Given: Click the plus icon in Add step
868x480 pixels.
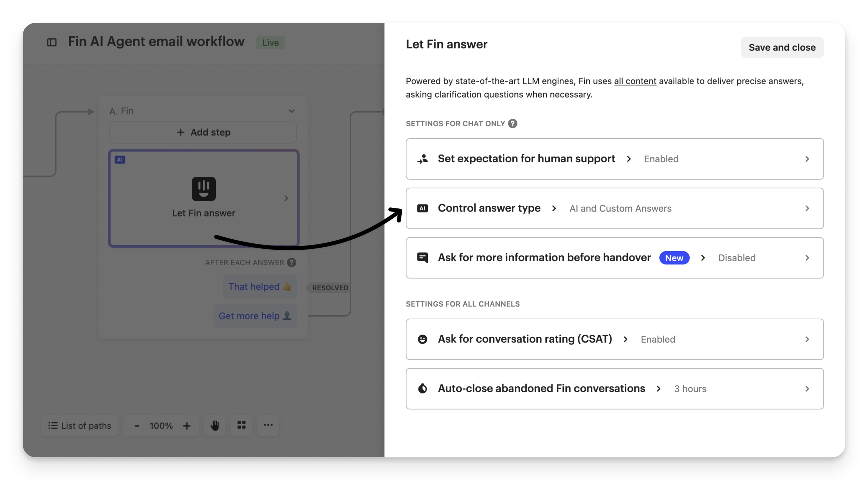Looking at the screenshot, I should pos(181,132).
